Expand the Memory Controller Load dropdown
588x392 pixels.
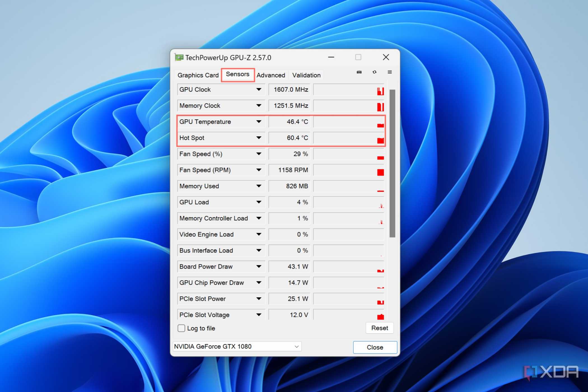click(x=259, y=218)
